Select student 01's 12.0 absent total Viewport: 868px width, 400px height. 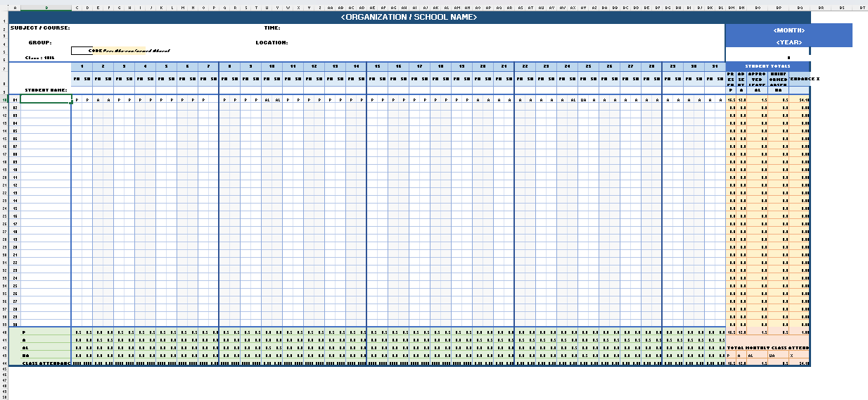tap(741, 100)
